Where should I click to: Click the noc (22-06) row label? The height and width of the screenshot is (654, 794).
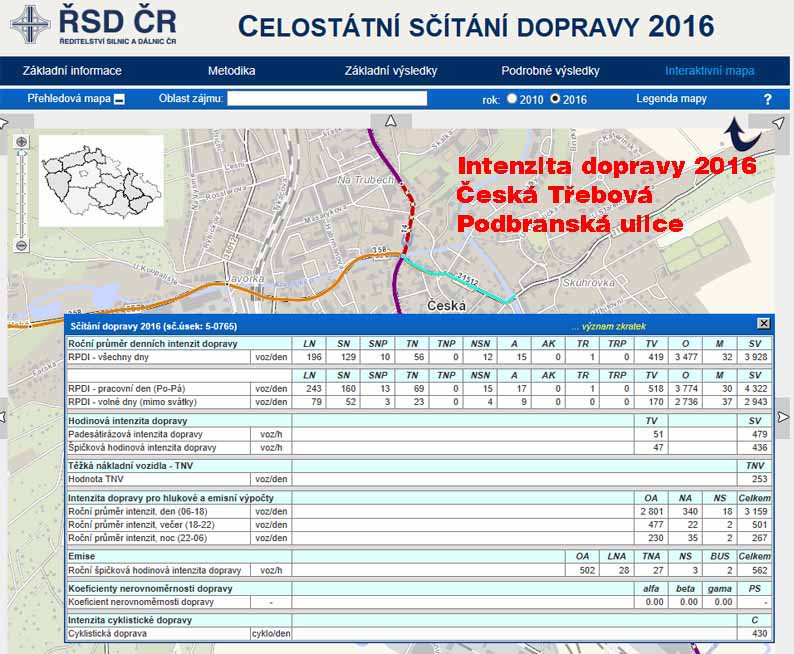click(137, 538)
